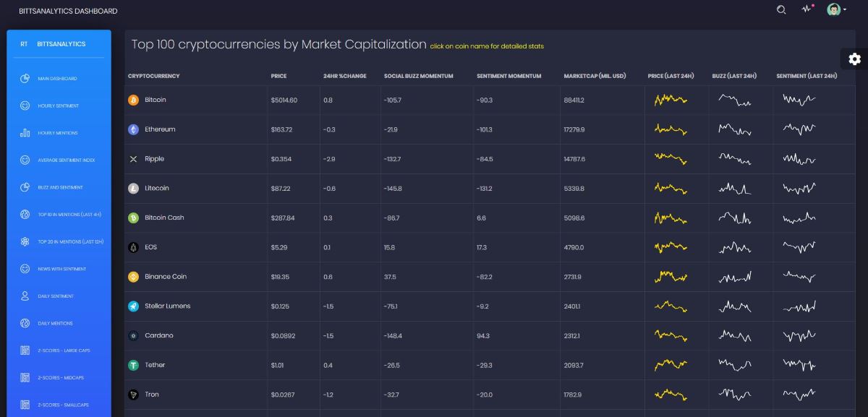This screenshot has width=868, height=417.
Task: Click the Bitcoin Cash coin logo
Action: [133, 218]
